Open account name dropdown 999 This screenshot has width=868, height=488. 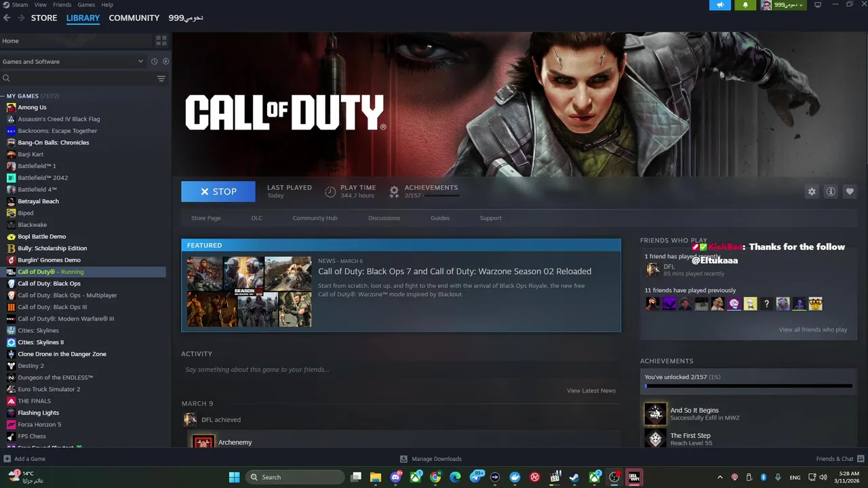789,5
